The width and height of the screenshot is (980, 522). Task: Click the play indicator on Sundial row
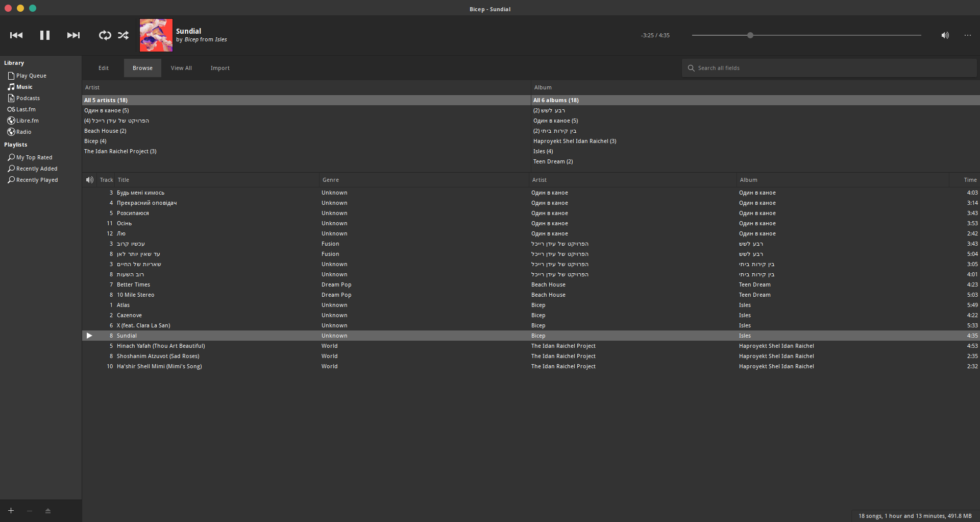pyautogui.click(x=89, y=336)
